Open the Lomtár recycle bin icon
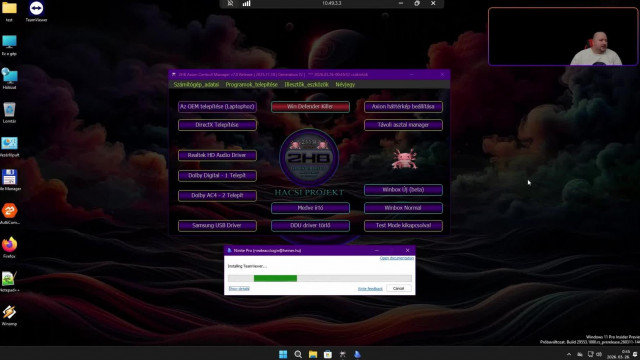The image size is (640, 360). click(9, 113)
